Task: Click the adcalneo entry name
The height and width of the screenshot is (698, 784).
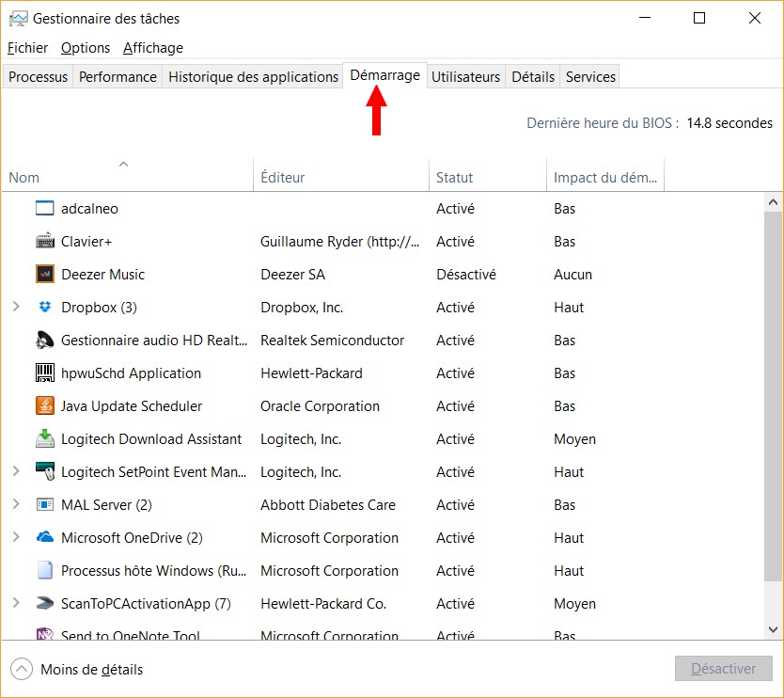Action: click(x=89, y=208)
